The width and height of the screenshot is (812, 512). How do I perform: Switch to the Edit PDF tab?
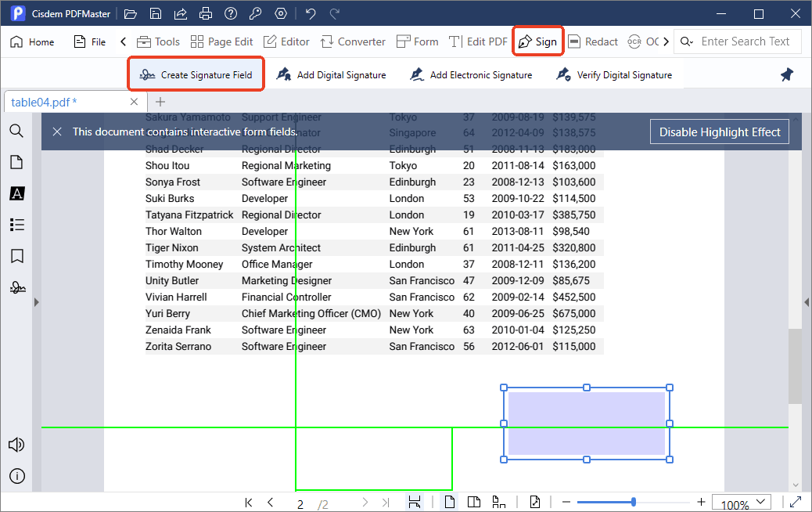pyautogui.click(x=479, y=41)
